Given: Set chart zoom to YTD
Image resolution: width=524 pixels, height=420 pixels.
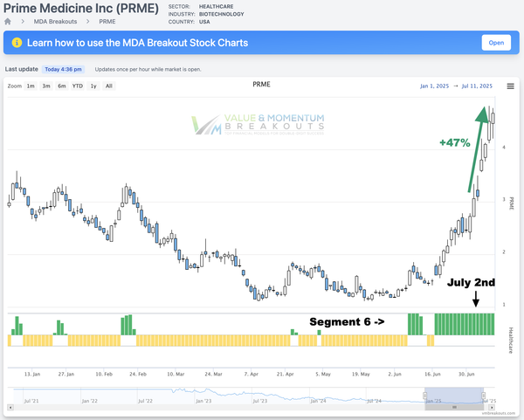Looking at the screenshot, I should [x=78, y=86].
